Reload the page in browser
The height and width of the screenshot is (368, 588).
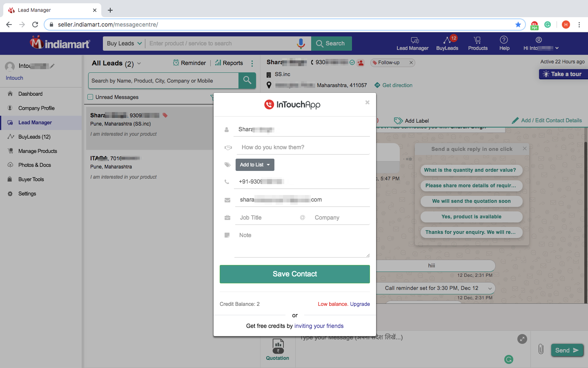35,25
